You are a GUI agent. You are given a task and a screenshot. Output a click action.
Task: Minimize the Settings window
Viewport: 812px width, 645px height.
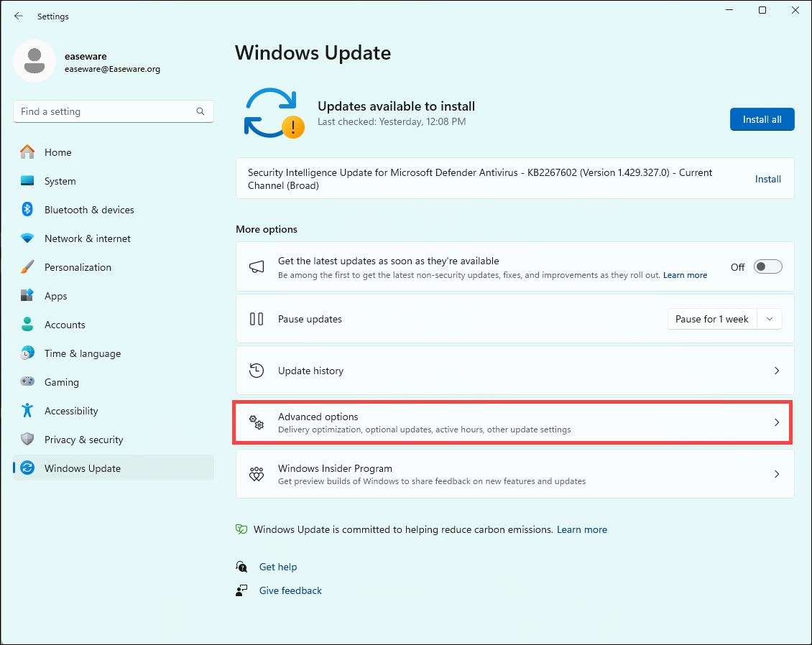729,10
